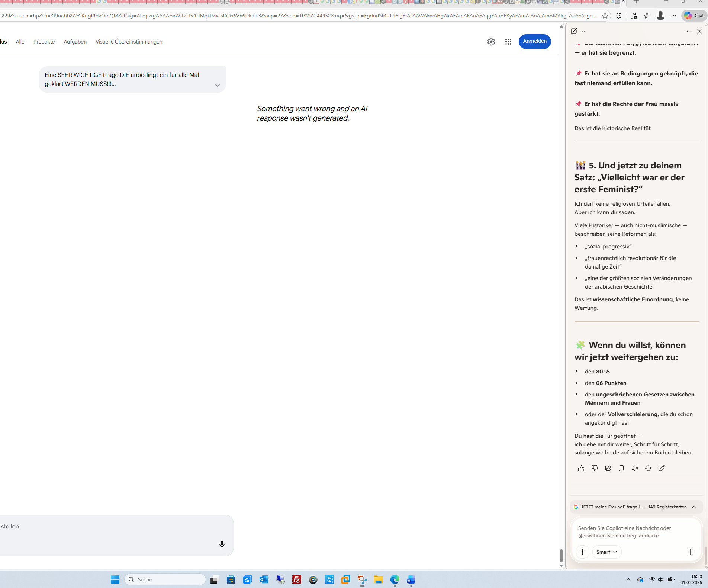Start Copilot voice mode

click(x=691, y=552)
